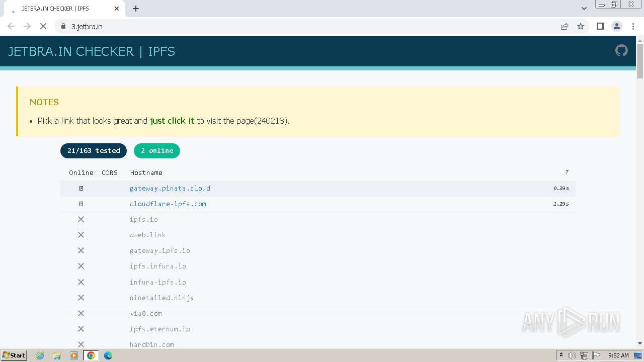This screenshot has height=362, width=644.
Task: Share this page icon
Action: tap(565, 26)
